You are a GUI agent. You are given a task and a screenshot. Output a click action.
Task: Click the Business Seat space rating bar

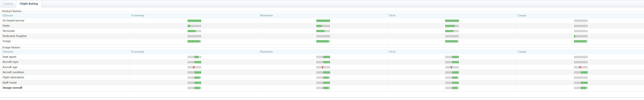pyautogui.click(x=323, y=57)
